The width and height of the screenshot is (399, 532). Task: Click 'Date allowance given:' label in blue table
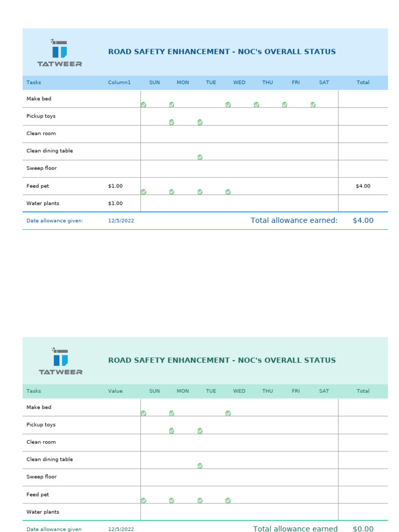(x=55, y=220)
